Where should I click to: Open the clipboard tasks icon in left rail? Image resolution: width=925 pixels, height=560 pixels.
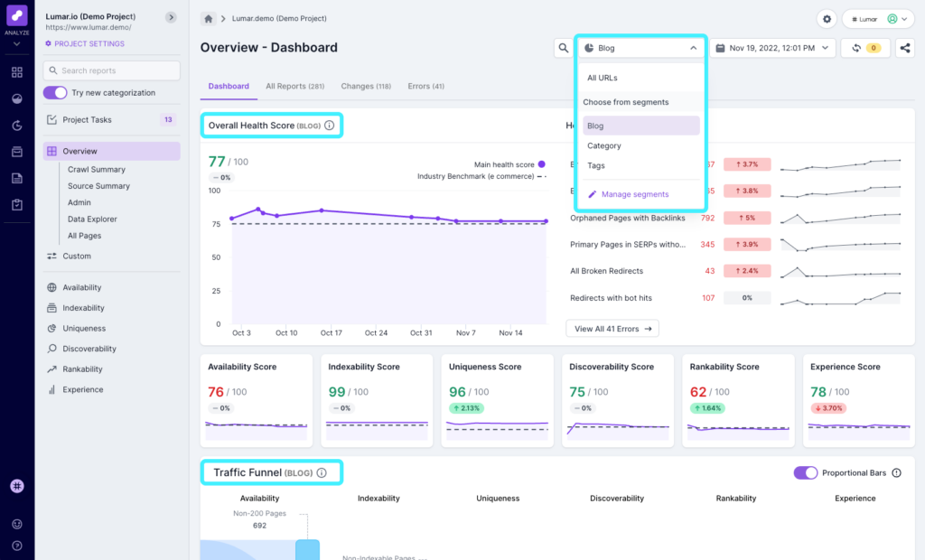point(17,205)
